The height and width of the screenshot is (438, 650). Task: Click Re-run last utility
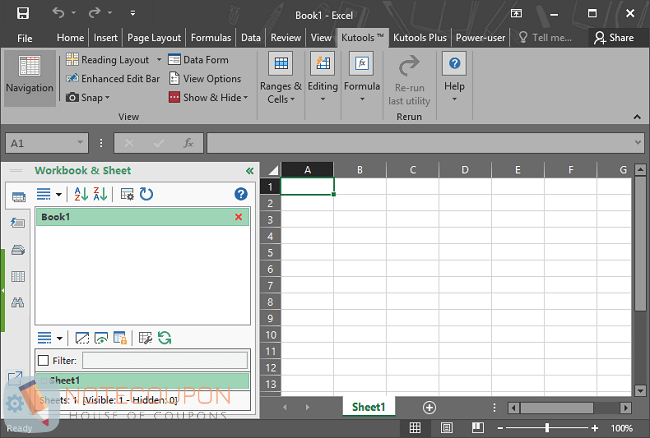[409, 80]
